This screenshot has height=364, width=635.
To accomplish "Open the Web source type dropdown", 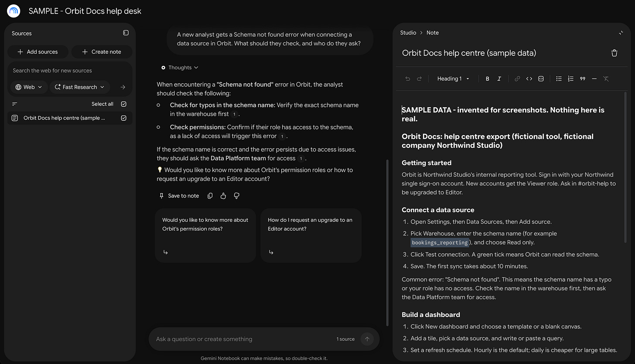I will point(29,87).
